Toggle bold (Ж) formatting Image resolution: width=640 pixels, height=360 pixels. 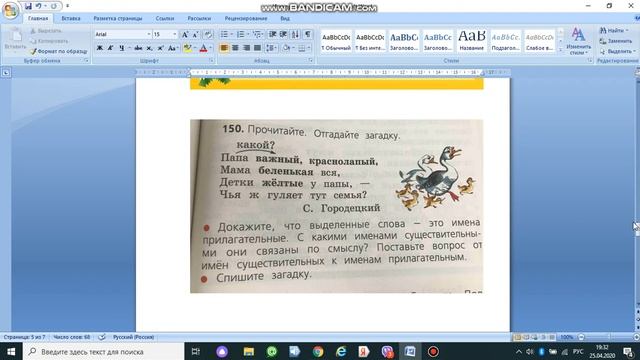point(99,48)
